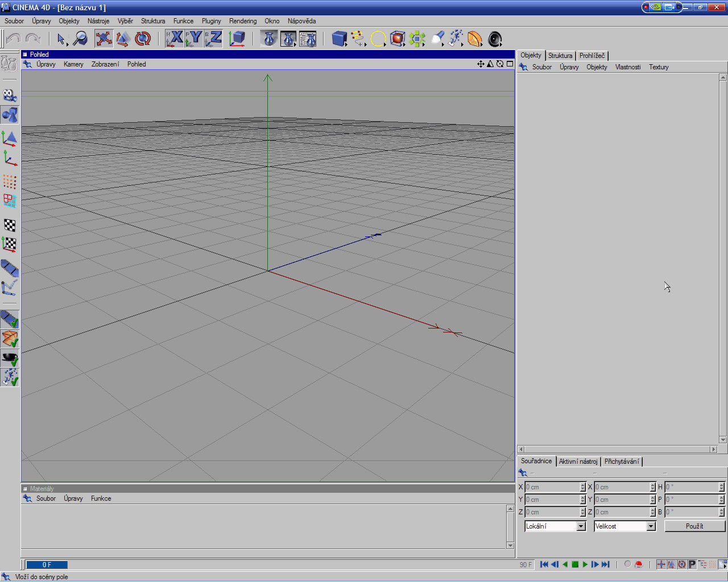Image resolution: width=728 pixels, height=582 pixels.
Task: Stop animation playback
Action: pyautogui.click(x=575, y=564)
